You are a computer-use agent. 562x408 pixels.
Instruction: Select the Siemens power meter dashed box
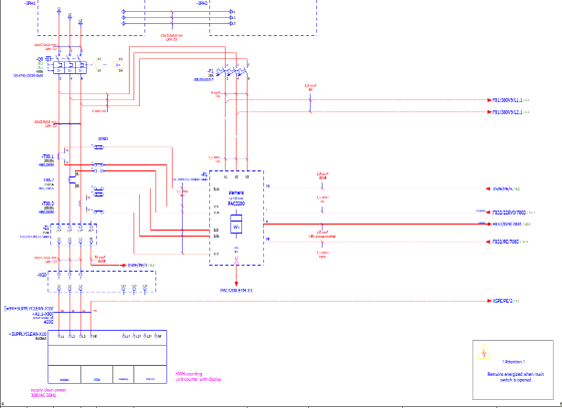coord(237,218)
